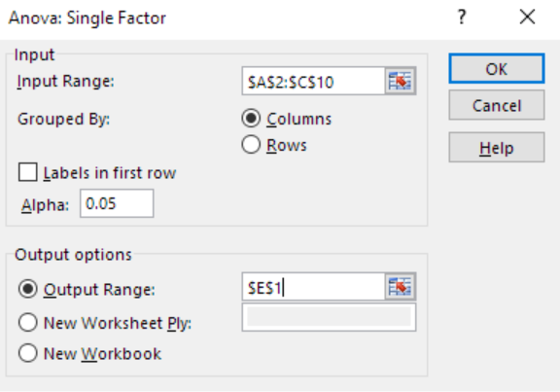The image size is (560, 392).
Task: Open the dialog help question mark
Action: click(x=462, y=17)
